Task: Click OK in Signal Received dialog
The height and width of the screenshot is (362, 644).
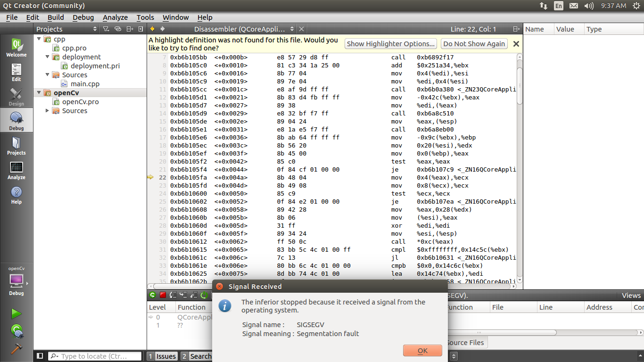Action: pyautogui.click(x=422, y=350)
